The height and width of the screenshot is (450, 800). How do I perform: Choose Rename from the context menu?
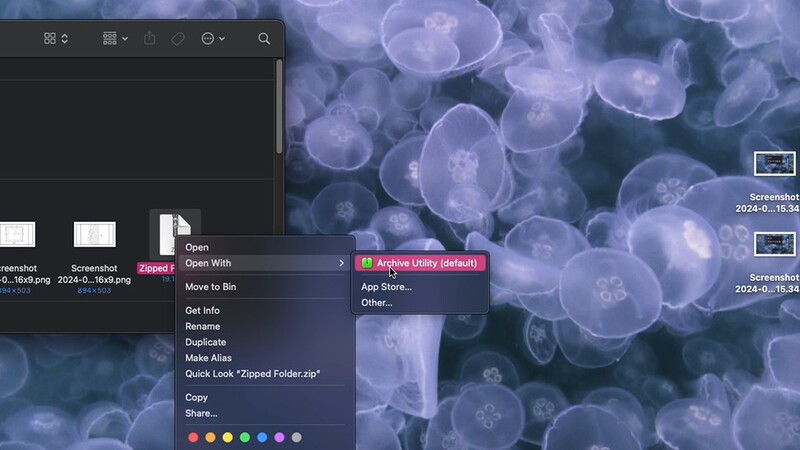click(x=202, y=326)
